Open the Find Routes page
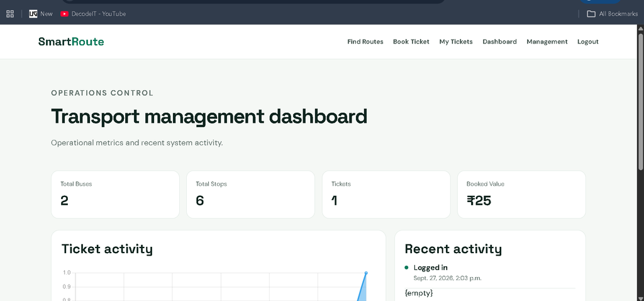Viewport: 644px width, 301px height. pos(365,42)
